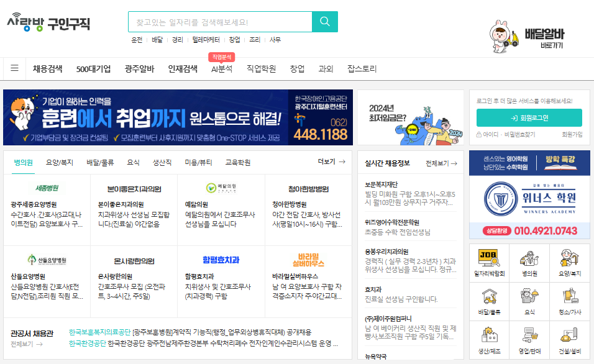Select the 요양/복지 tab
The height and width of the screenshot is (364, 594).
click(x=60, y=163)
